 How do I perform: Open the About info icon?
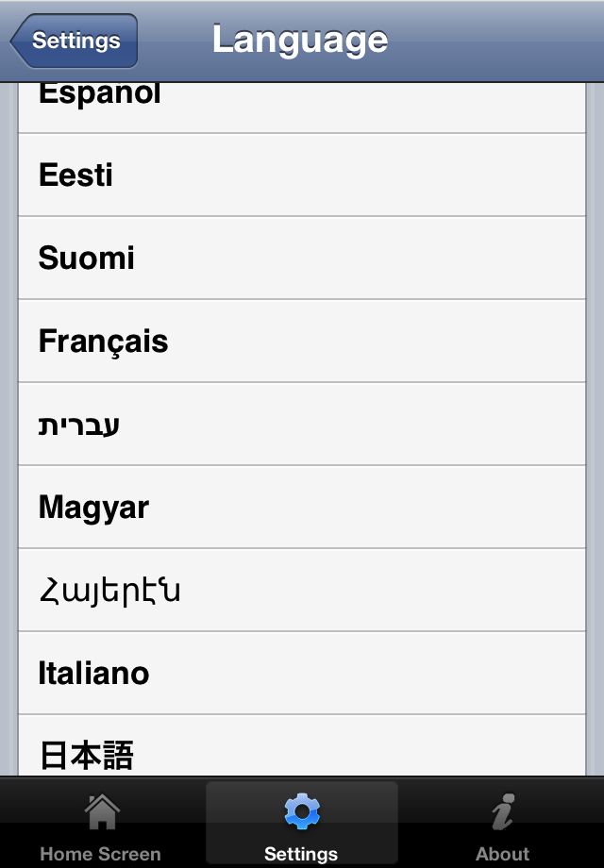pos(503,811)
